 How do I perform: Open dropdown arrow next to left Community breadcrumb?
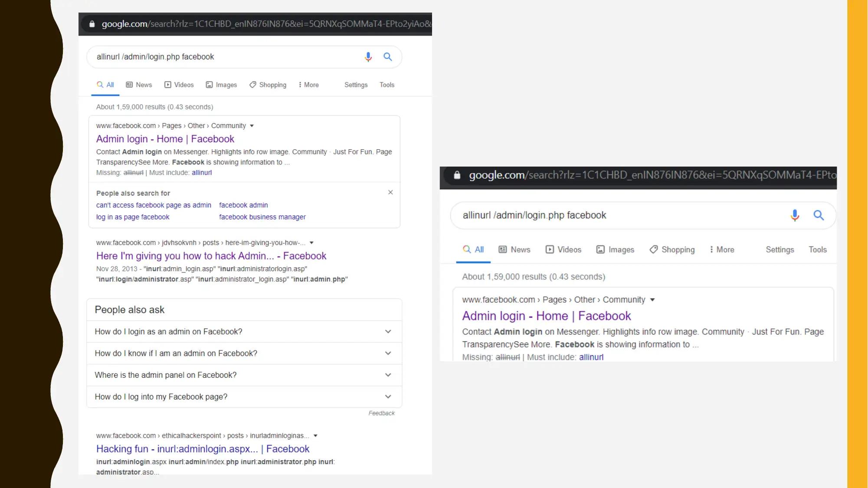coord(252,126)
